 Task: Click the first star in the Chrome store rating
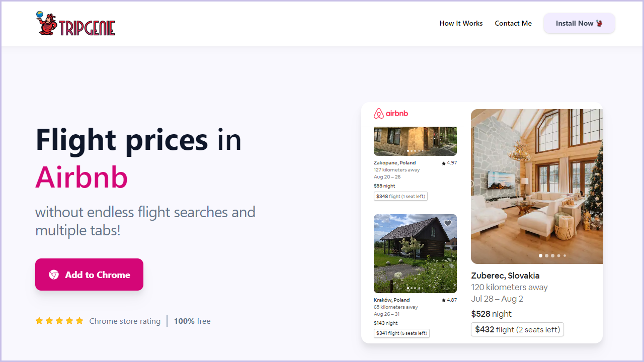point(39,320)
